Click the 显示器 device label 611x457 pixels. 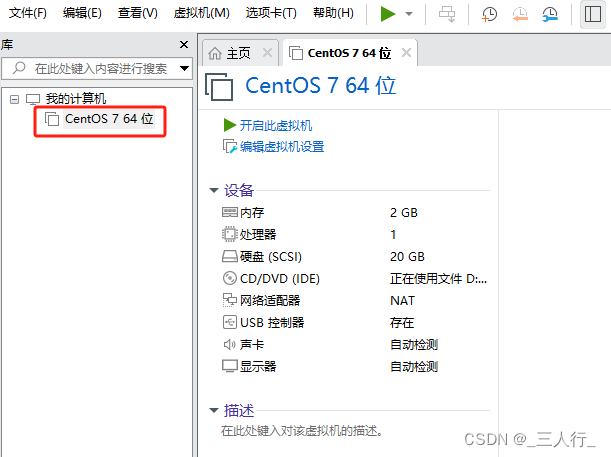coord(258,367)
